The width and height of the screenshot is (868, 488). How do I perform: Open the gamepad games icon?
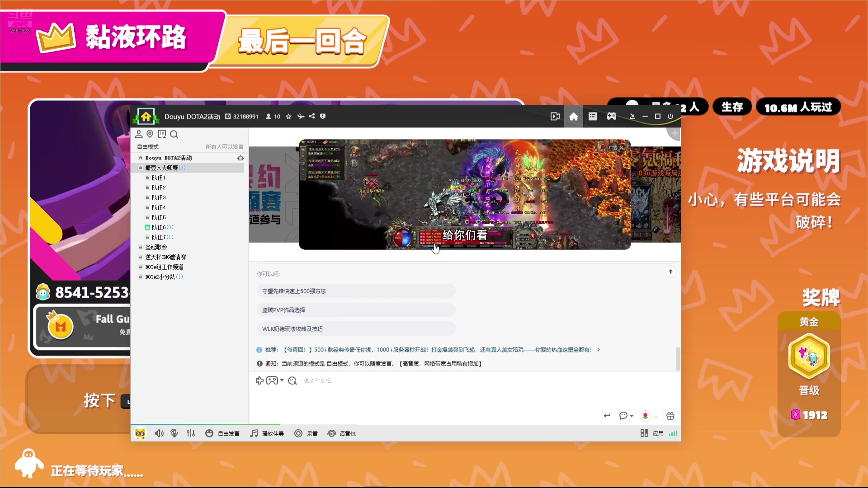612,117
